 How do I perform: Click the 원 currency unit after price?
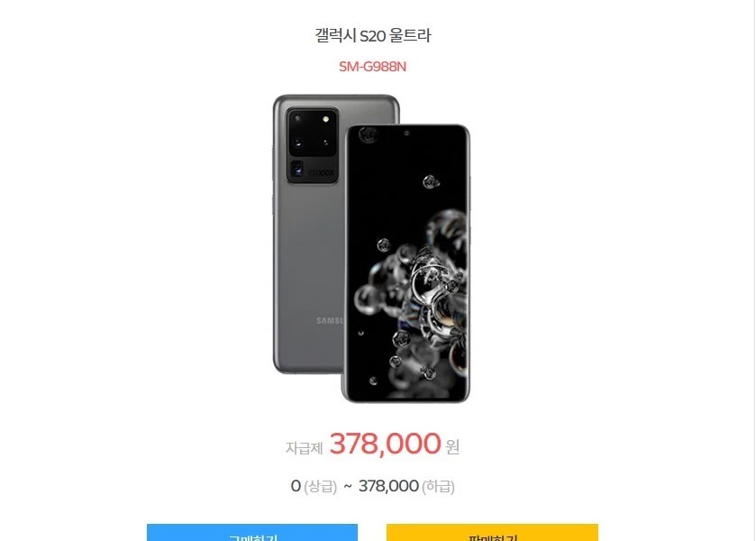452,447
